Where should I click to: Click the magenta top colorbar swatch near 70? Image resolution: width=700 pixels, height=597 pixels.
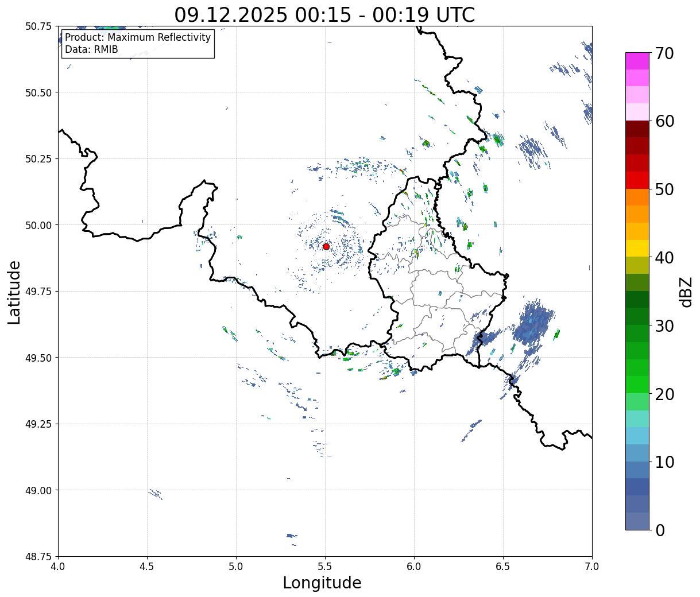point(637,61)
